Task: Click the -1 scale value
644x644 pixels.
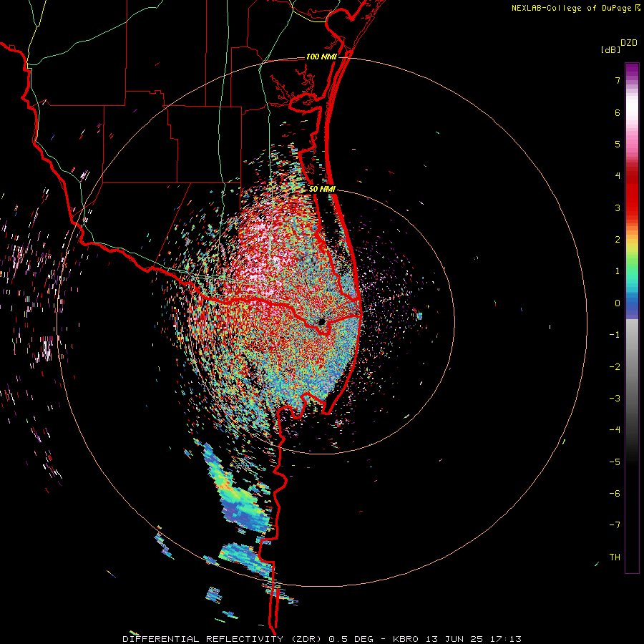Action: coord(615,335)
